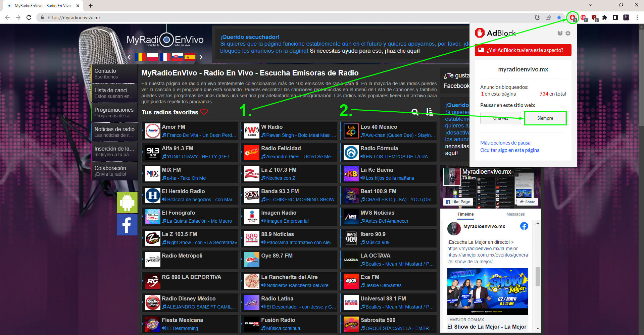Screen dimensions: 644x335
Task: Click Share button on Facebook widget
Action: pos(527,202)
